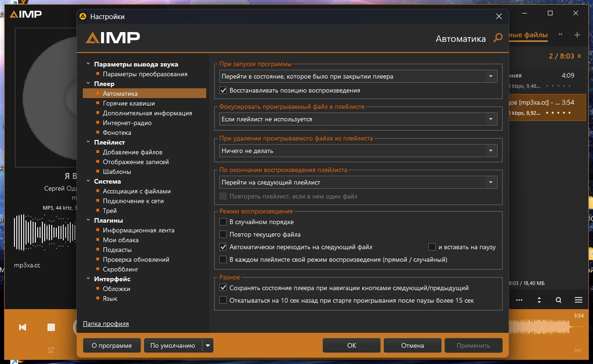Enable Откатываться на 10 сек назад checkbox
Viewport: 593px width, 364px height.
223,300
